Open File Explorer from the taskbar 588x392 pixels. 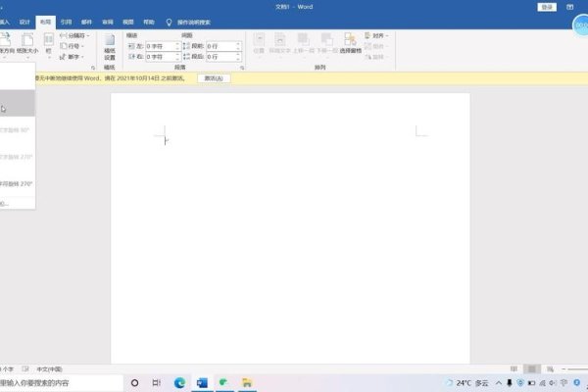click(x=247, y=382)
